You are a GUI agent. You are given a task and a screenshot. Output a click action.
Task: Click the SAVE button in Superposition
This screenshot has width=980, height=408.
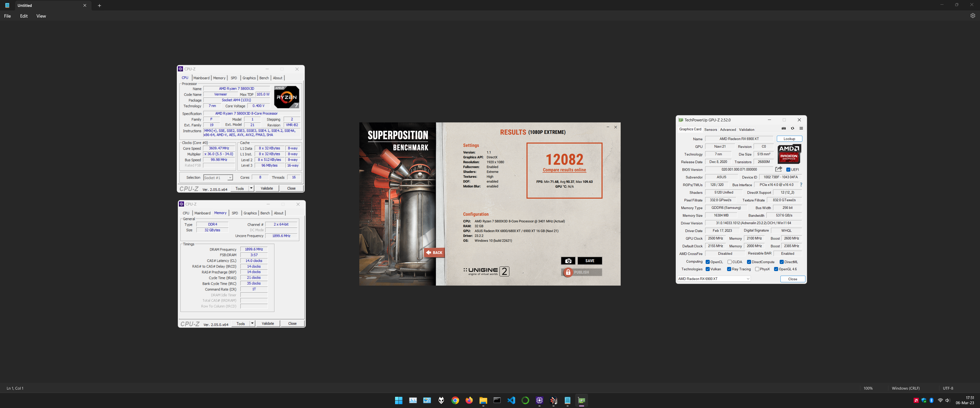590,261
